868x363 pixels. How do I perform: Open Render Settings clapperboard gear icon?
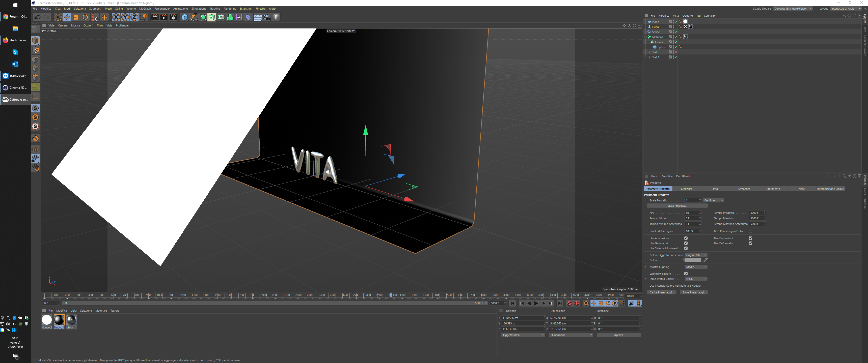[x=173, y=17]
